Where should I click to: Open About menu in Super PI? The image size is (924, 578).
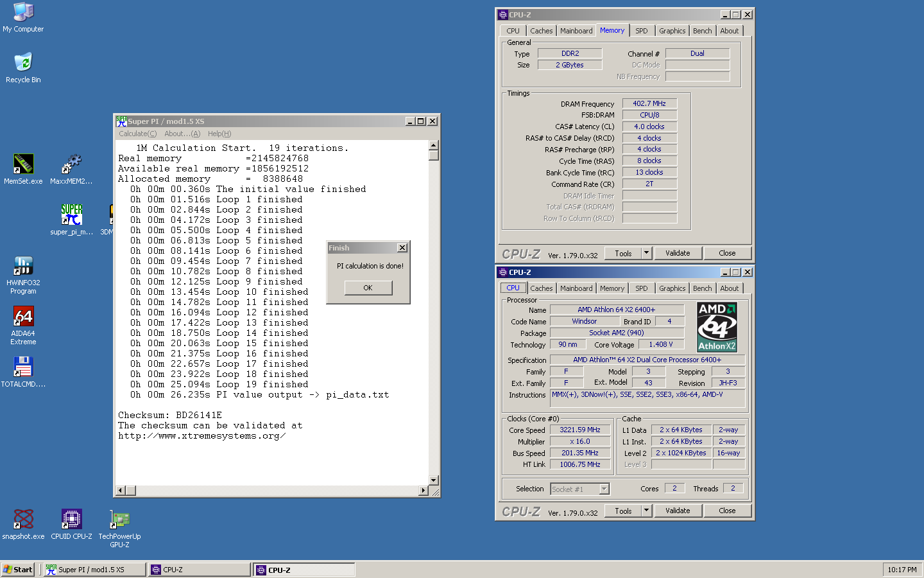click(182, 134)
